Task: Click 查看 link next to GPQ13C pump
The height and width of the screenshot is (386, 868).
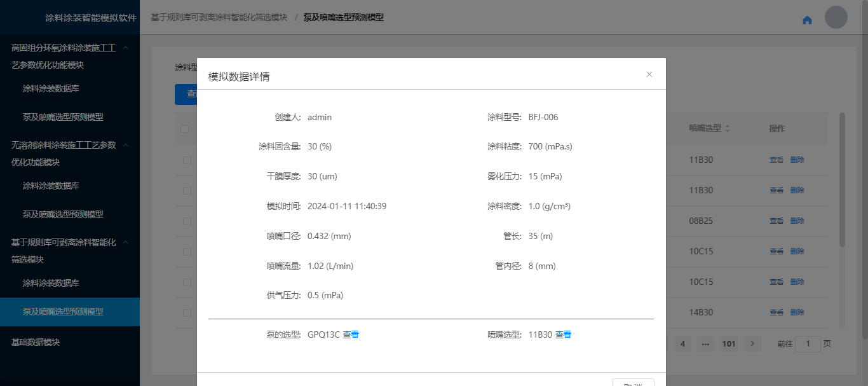Action: click(x=351, y=334)
